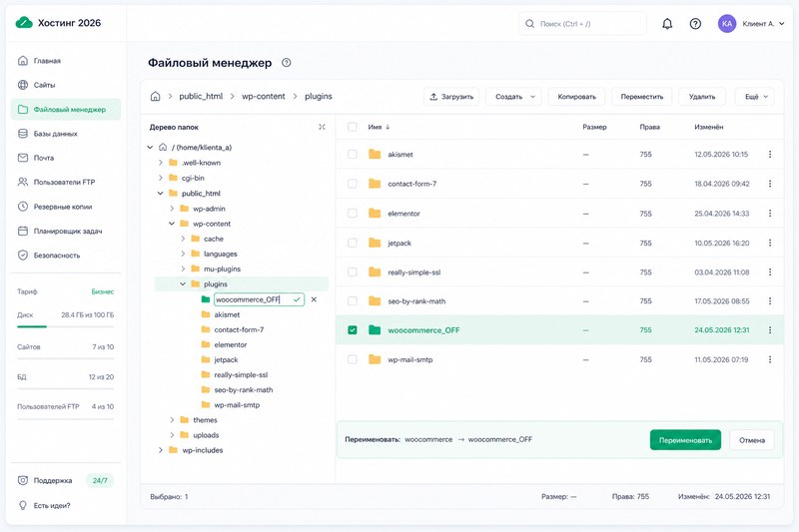Navigate to wp-content in the breadcrumb
This screenshot has width=799, height=532.
264,96
